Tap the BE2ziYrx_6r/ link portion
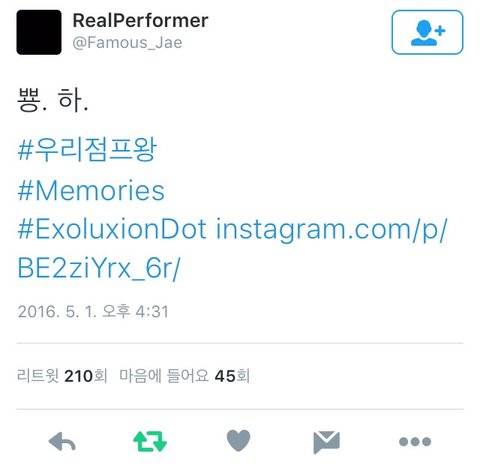The height and width of the screenshot is (474, 480). pos(99,269)
